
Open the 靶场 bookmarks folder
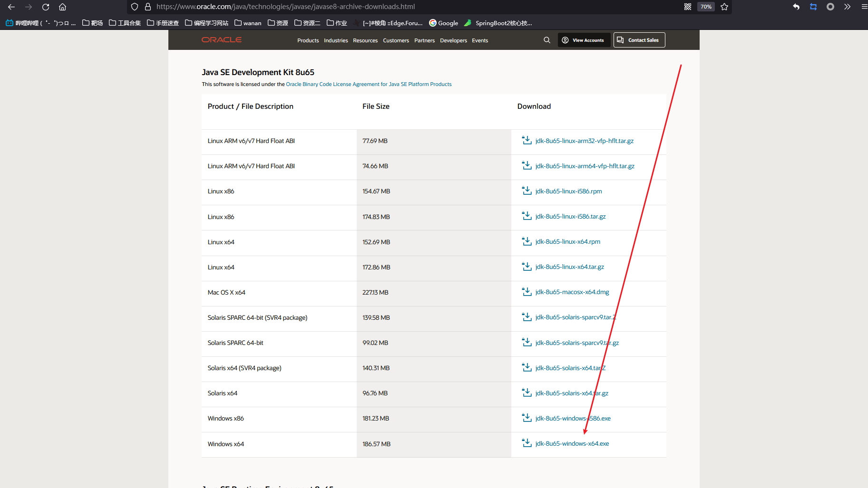(92, 23)
